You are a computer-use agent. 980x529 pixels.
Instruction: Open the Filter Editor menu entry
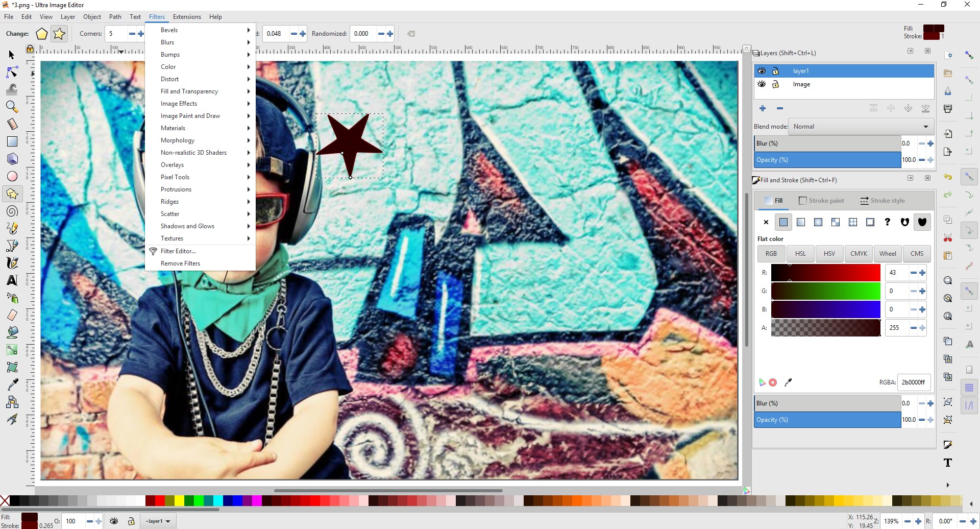(201, 251)
